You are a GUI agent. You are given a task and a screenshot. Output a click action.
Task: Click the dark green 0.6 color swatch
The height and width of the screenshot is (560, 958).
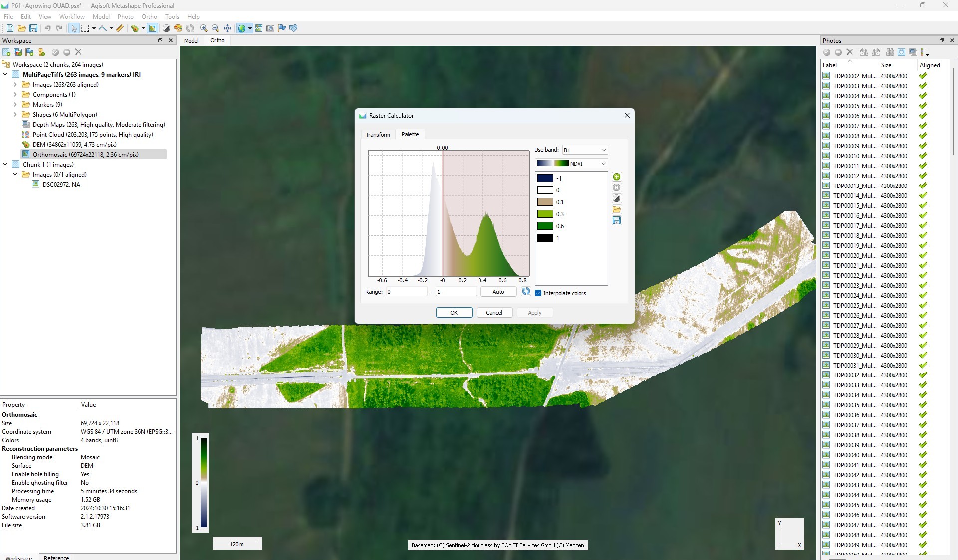click(545, 226)
